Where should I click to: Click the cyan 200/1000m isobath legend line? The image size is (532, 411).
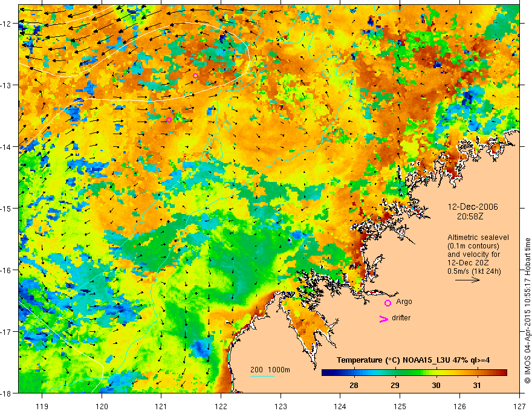[262, 376]
